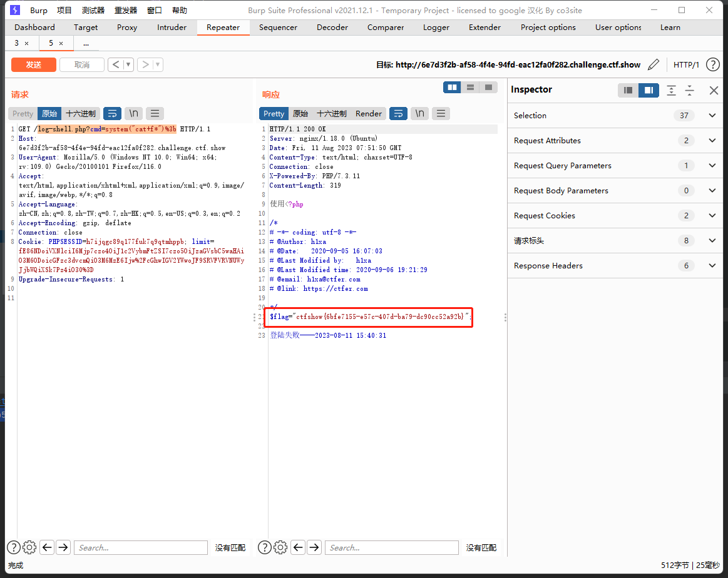Screen dimensions: 728x578
Task: Open the Decoder tab
Action: pos(332,28)
